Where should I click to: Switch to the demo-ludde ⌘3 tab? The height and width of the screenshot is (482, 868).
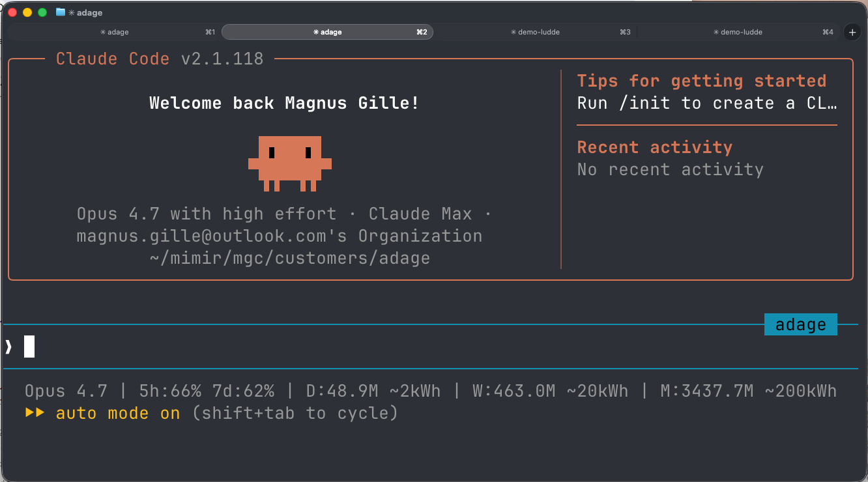pyautogui.click(x=536, y=31)
